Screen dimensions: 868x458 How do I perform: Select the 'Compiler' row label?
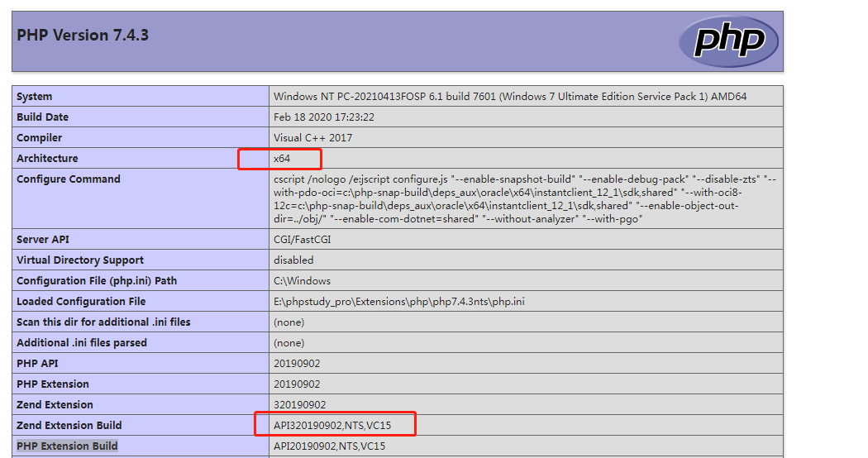pyautogui.click(x=40, y=137)
